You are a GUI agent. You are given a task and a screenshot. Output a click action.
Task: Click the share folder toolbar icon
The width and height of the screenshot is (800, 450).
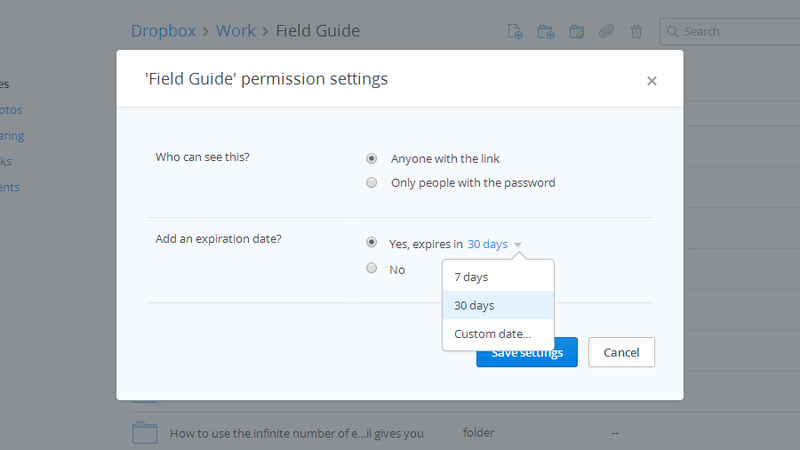[577, 32]
